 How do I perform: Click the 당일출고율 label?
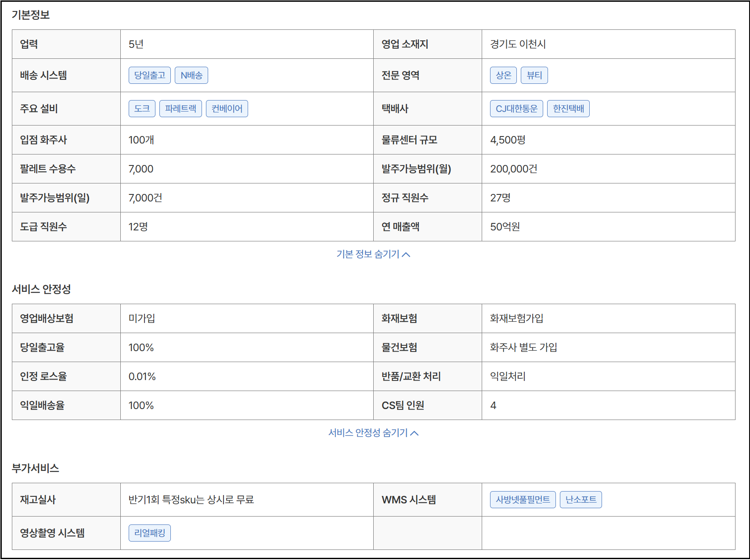42,348
